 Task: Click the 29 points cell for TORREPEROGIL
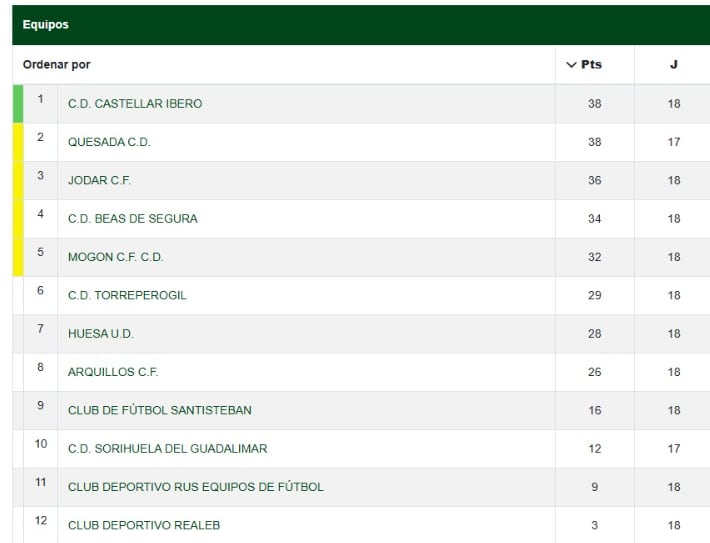pos(594,296)
